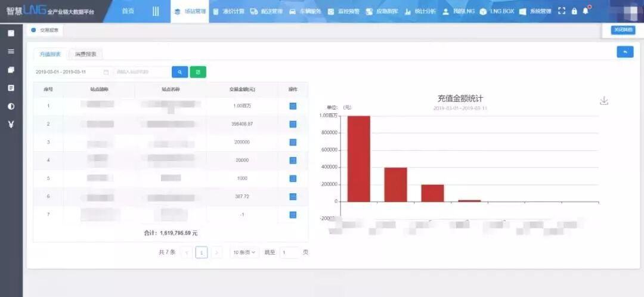Image resolution: width=644 pixels, height=297 pixels.
Task: Open the 监控预警 menu
Action: pos(343,11)
